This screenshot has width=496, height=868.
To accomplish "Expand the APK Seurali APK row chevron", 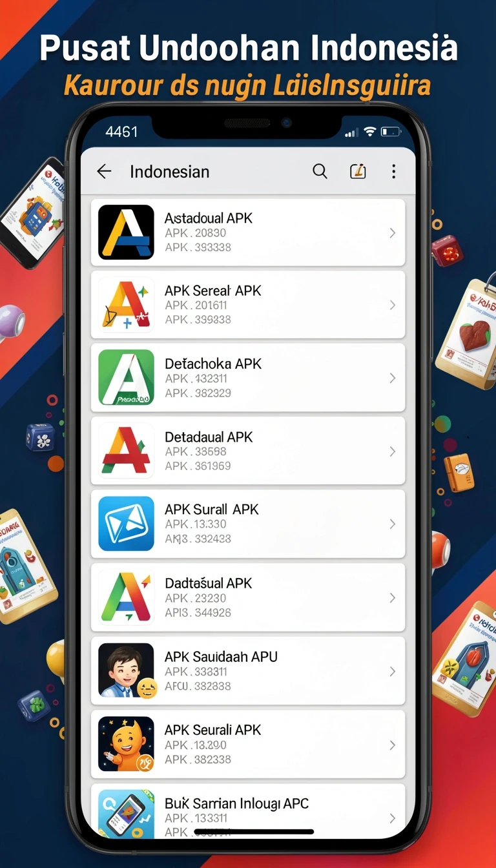I will click(392, 745).
